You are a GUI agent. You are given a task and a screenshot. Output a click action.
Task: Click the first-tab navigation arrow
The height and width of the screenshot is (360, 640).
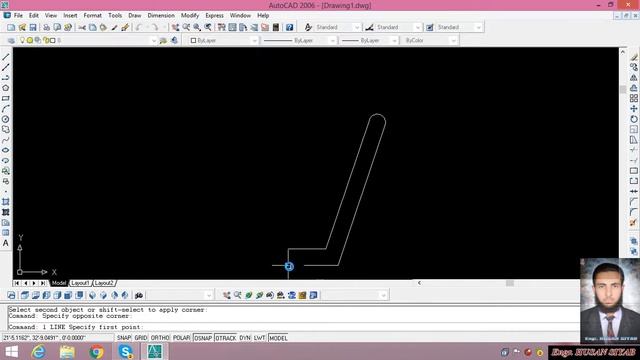coord(17,283)
